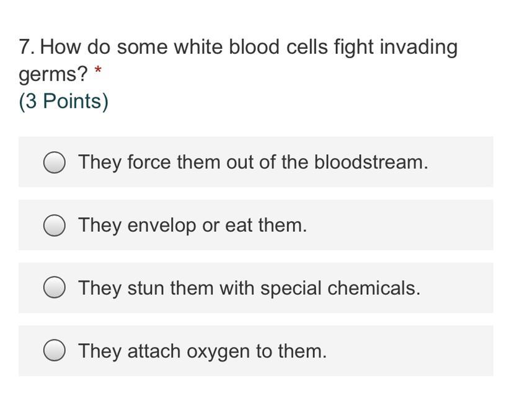Mark the 'They attach oxygen to them' radio button

click(54, 351)
